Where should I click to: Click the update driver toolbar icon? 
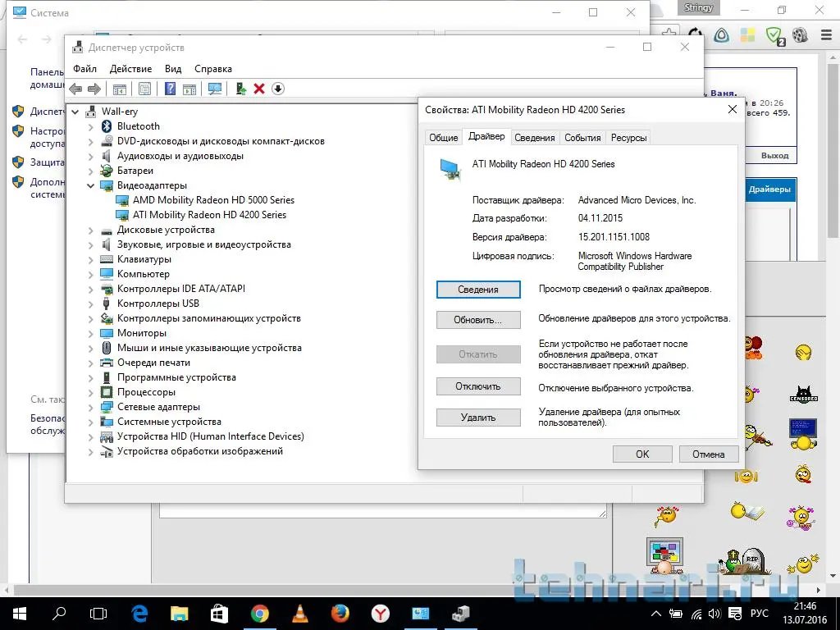tap(240, 89)
